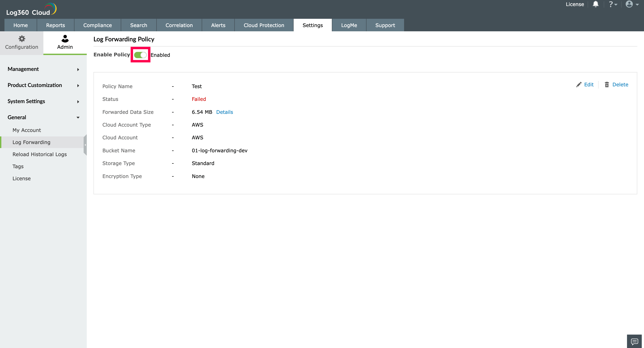Open the notification bell
The height and width of the screenshot is (348, 644).
(596, 4)
